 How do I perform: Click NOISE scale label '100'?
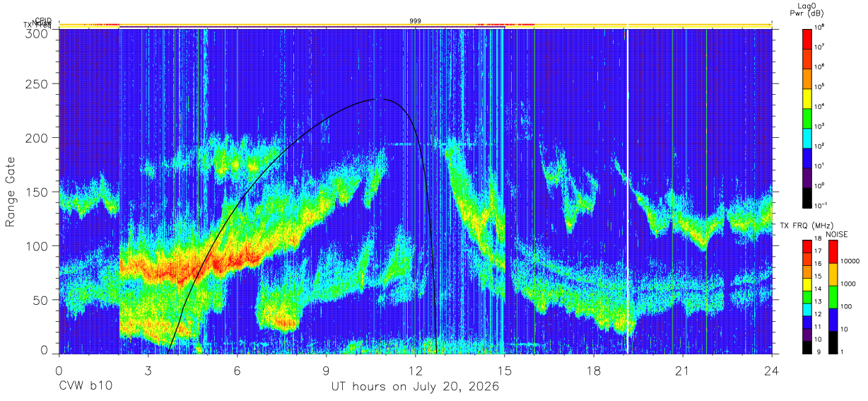[848, 306]
